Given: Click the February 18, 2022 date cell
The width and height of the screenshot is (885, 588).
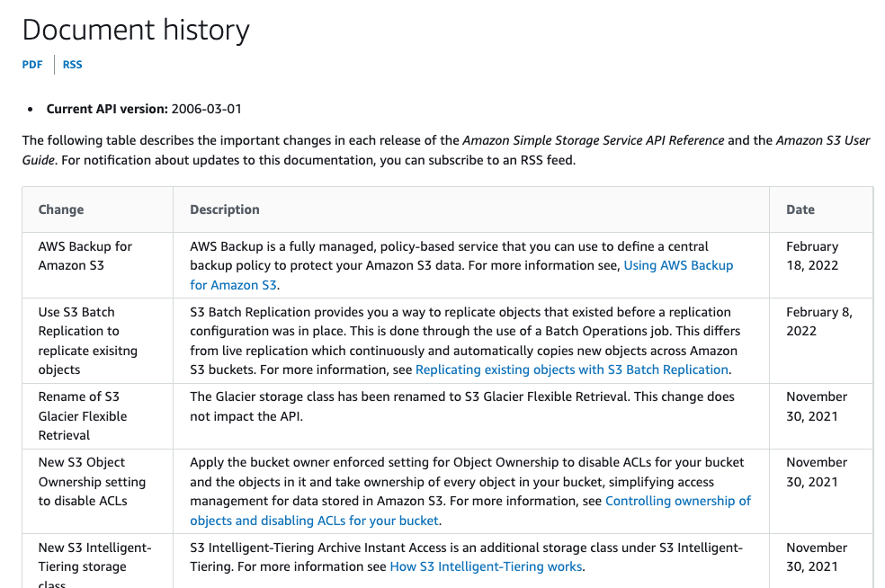Looking at the screenshot, I should pos(812,255).
